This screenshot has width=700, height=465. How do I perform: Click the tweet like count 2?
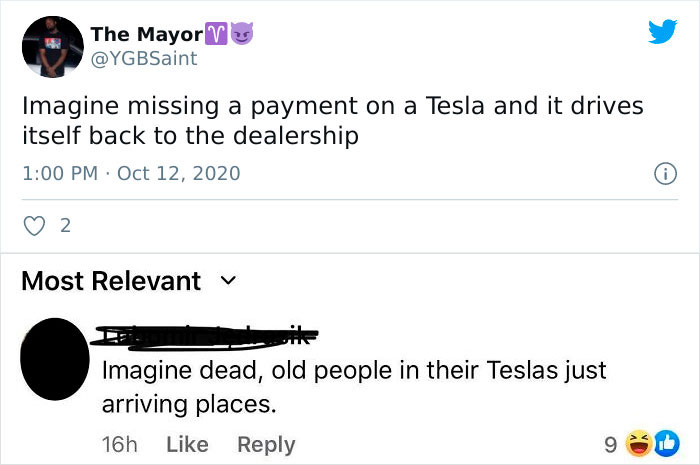tap(65, 226)
